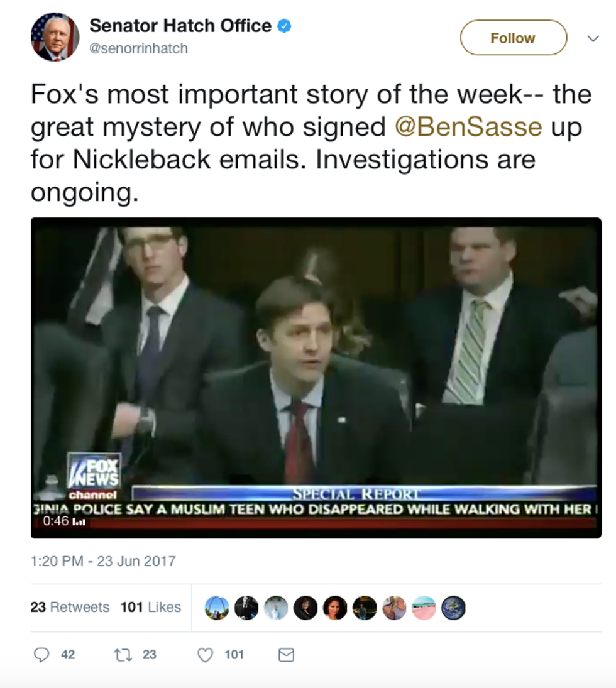Click the Senator Hatch Office name
The image size is (616, 688).
(180, 26)
